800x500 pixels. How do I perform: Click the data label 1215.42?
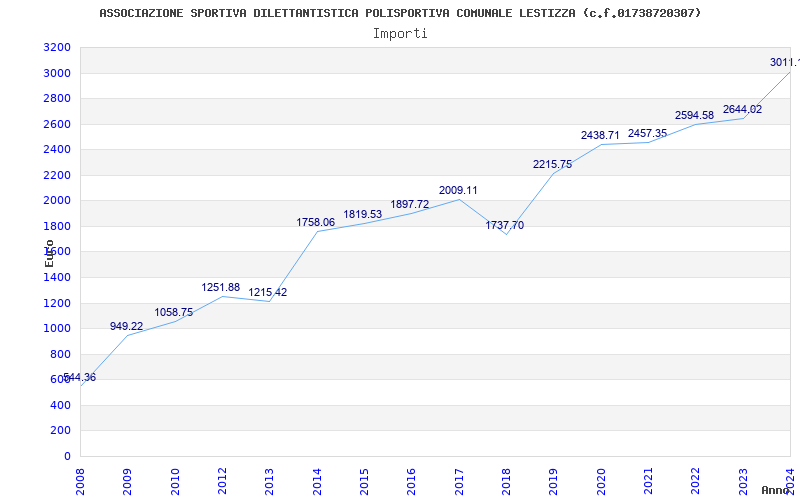(268, 292)
